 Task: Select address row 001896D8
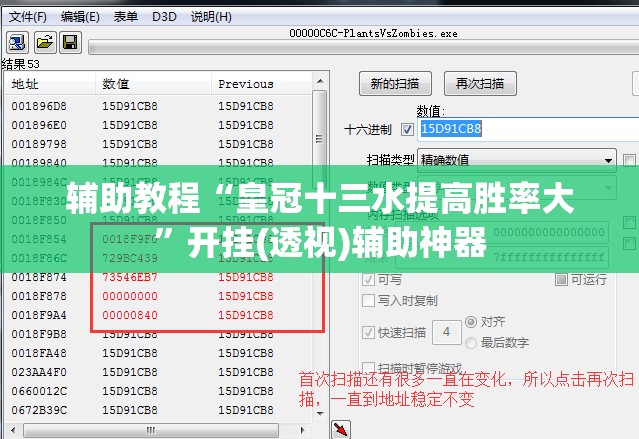(158, 106)
